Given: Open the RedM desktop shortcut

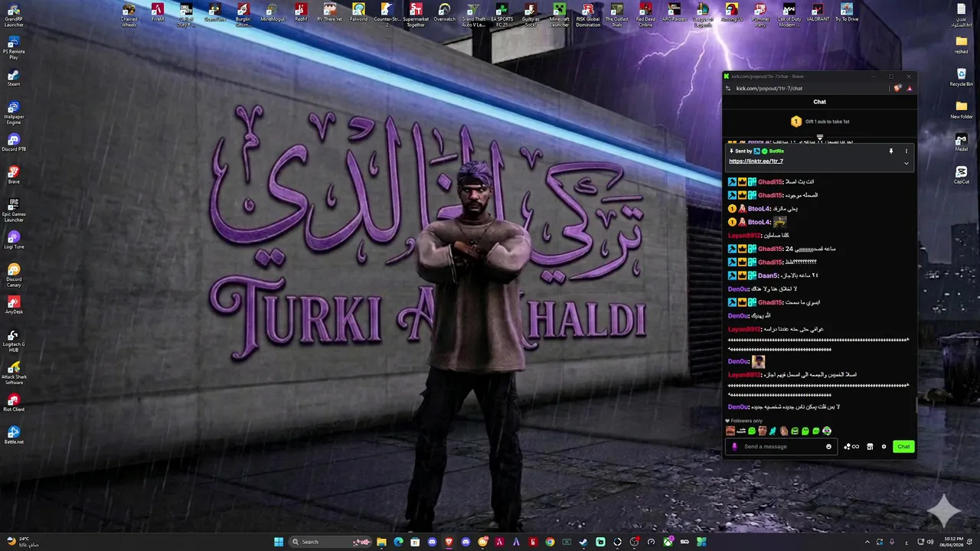Looking at the screenshot, I should click(x=301, y=12).
